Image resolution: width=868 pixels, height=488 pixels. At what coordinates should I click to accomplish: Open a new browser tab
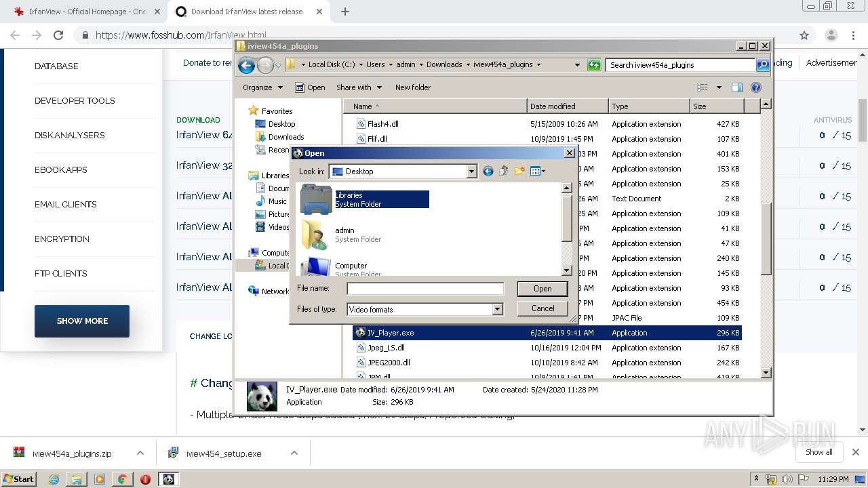[x=345, y=12]
